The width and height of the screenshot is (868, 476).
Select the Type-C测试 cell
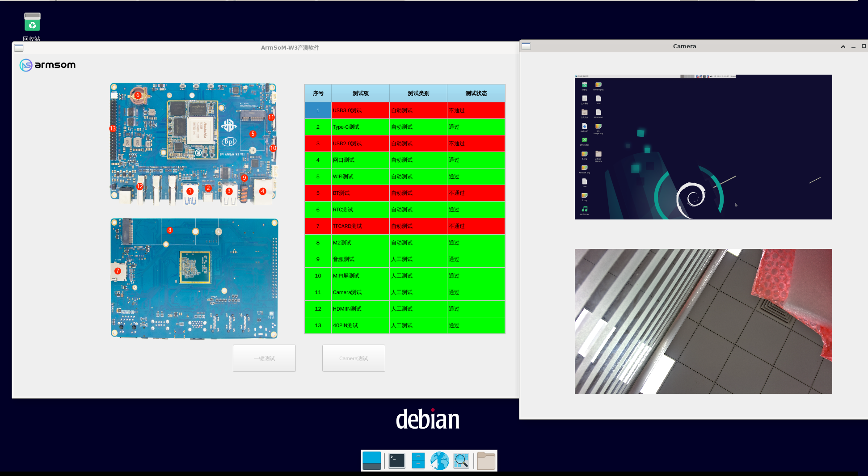(x=360, y=127)
